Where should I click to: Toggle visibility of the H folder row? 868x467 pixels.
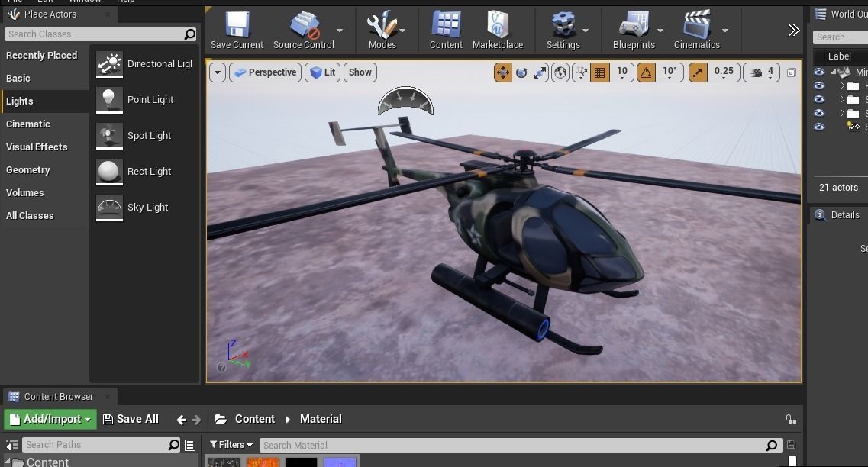(x=818, y=85)
